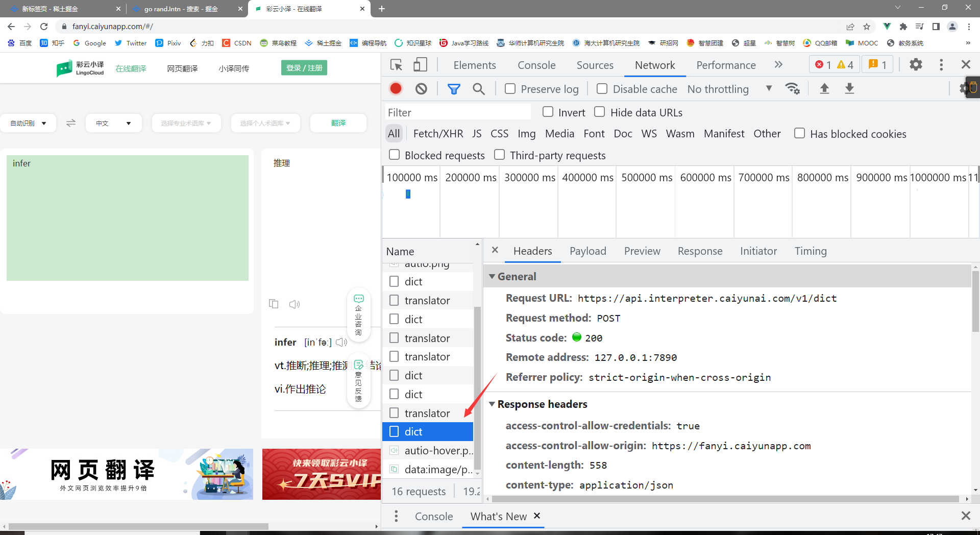Toggle the device toolbar icon

(x=420, y=65)
